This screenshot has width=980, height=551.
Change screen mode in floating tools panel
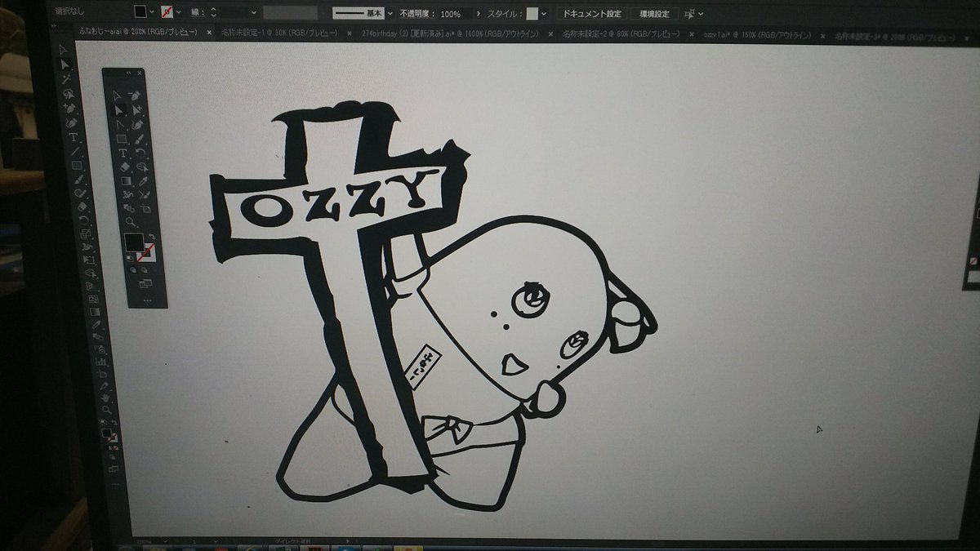[145, 283]
